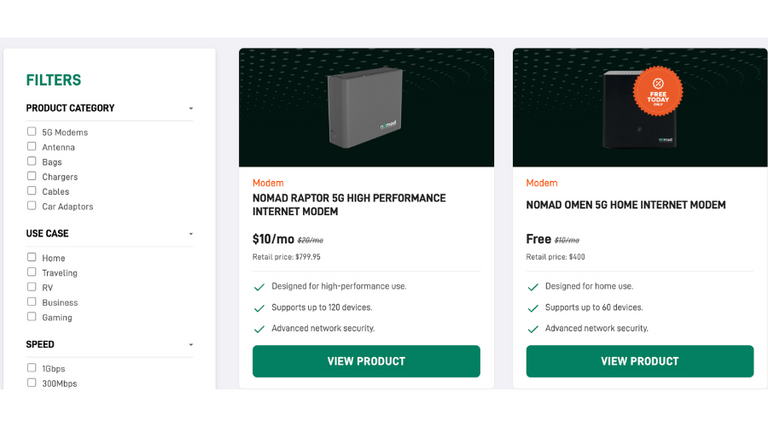Open the Nomad Raptor 5G High Performance title
768x427 pixels.
349,205
